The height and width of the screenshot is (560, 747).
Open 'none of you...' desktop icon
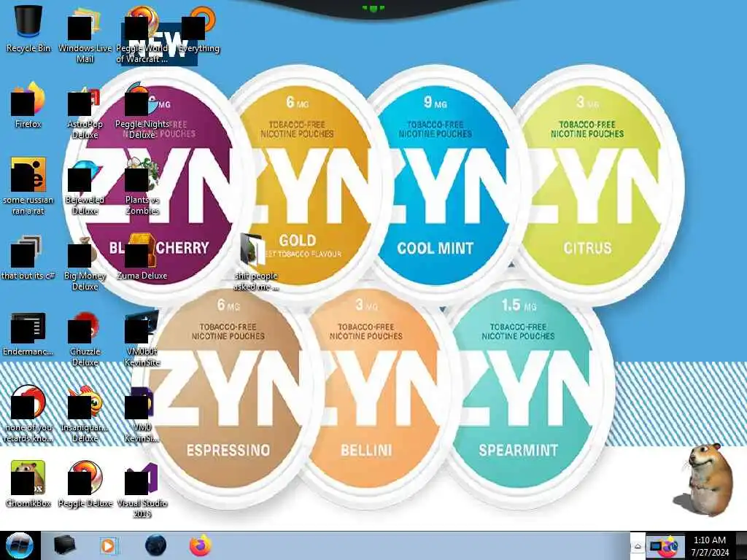click(28, 413)
